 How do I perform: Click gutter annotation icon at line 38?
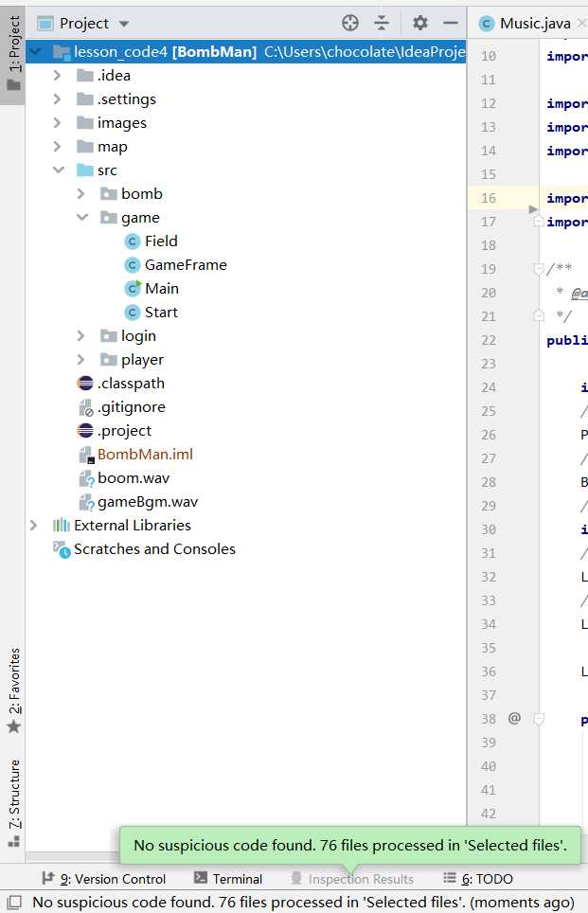(x=514, y=719)
